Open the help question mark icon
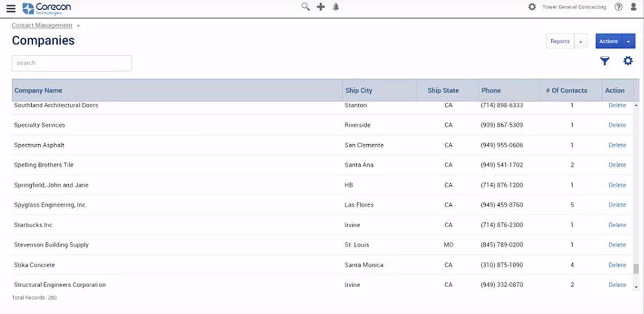This screenshot has width=644, height=314. pyautogui.click(x=618, y=7)
